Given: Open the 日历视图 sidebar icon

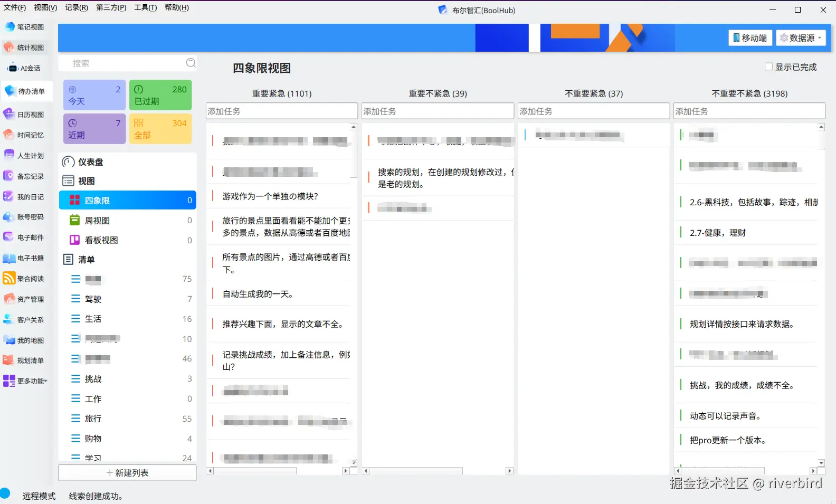Looking at the screenshot, I should (9, 115).
